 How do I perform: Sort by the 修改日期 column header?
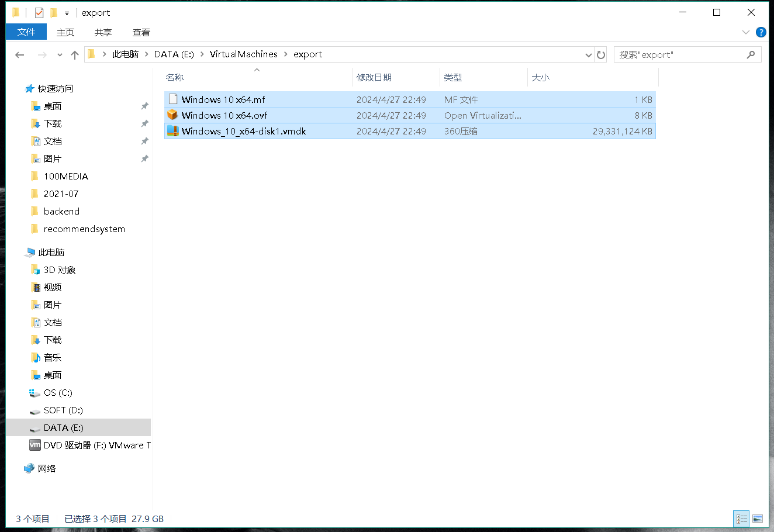(374, 77)
